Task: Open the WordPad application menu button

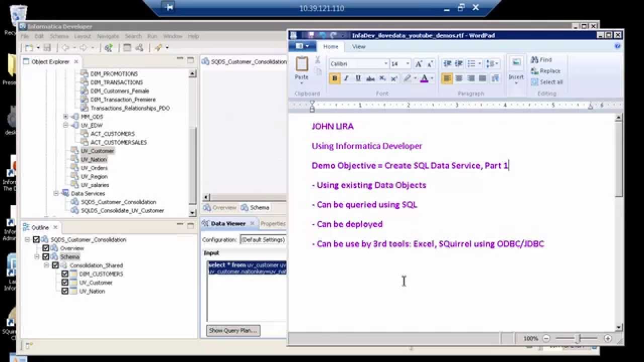Action: [302, 46]
